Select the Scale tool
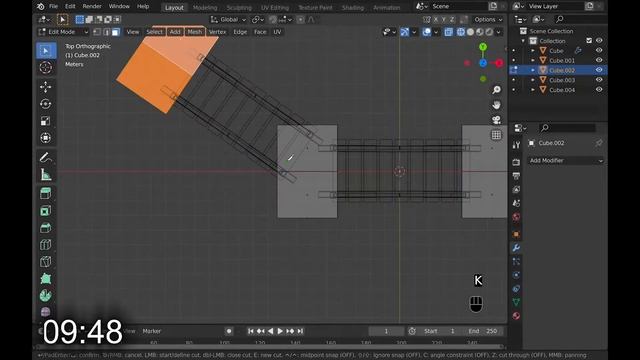 click(46, 121)
